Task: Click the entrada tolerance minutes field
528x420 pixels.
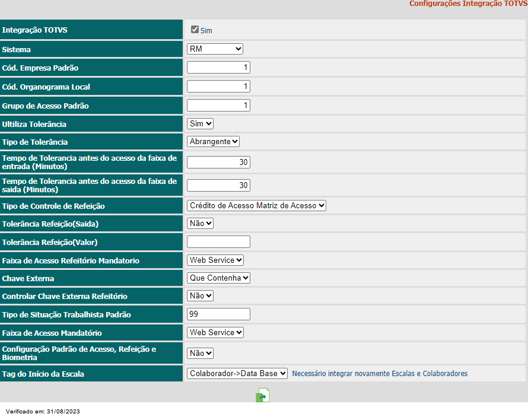Action: coord(218,162)
